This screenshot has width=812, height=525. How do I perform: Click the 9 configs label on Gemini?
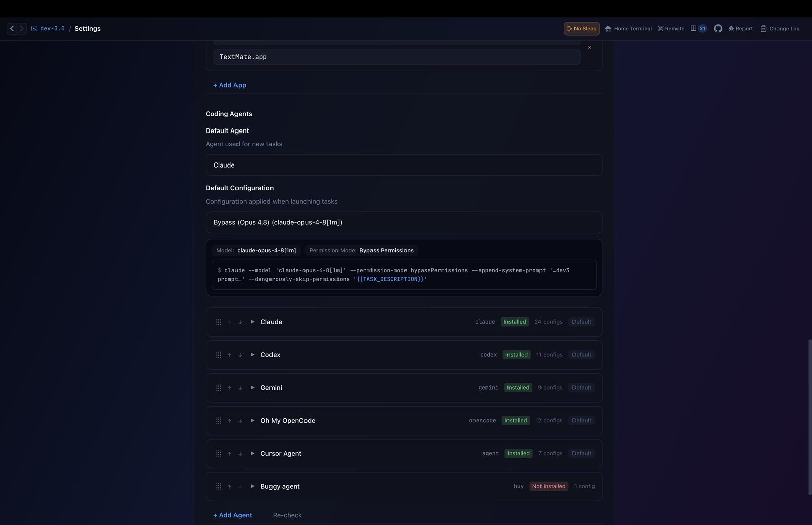point(550,388)
